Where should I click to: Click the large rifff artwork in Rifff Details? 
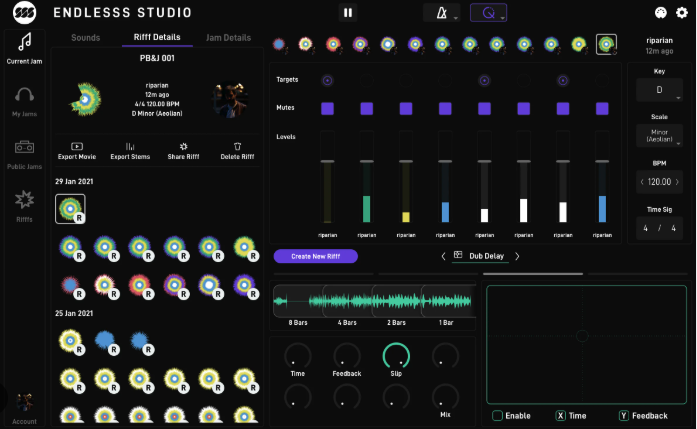coord(85,100)
